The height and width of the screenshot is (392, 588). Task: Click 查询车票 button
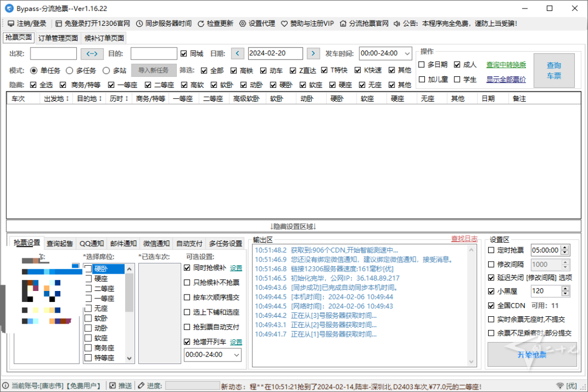click(x=554, y=71)
